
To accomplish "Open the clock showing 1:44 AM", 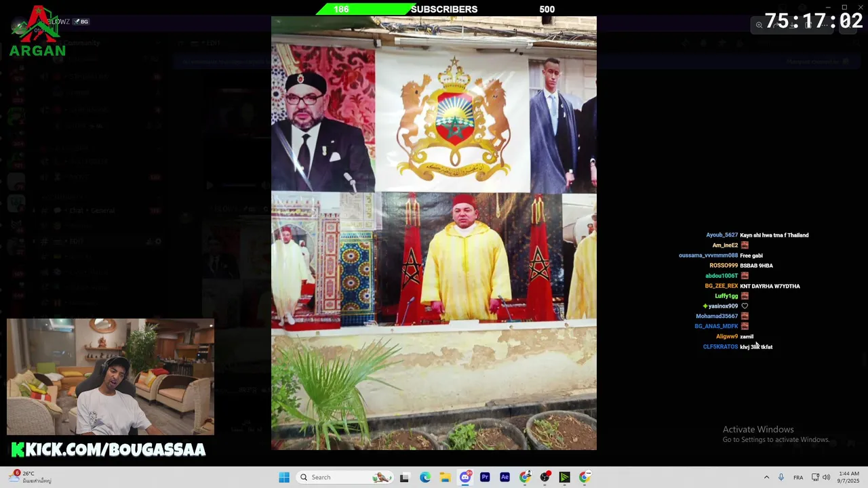I will point(849,477).
